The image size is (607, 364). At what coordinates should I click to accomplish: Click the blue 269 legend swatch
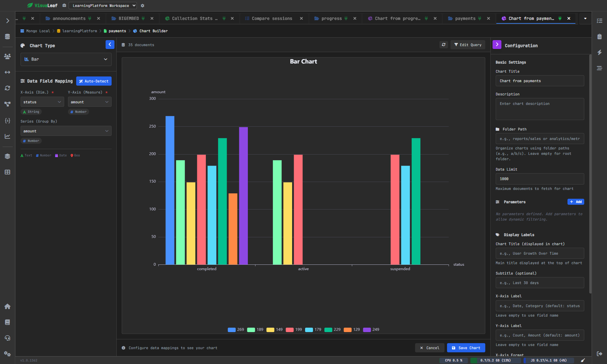[231, 330]
